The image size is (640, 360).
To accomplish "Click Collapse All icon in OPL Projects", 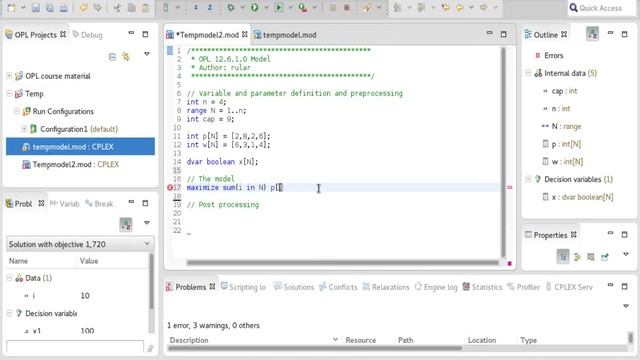I will (x=112, y=57).
